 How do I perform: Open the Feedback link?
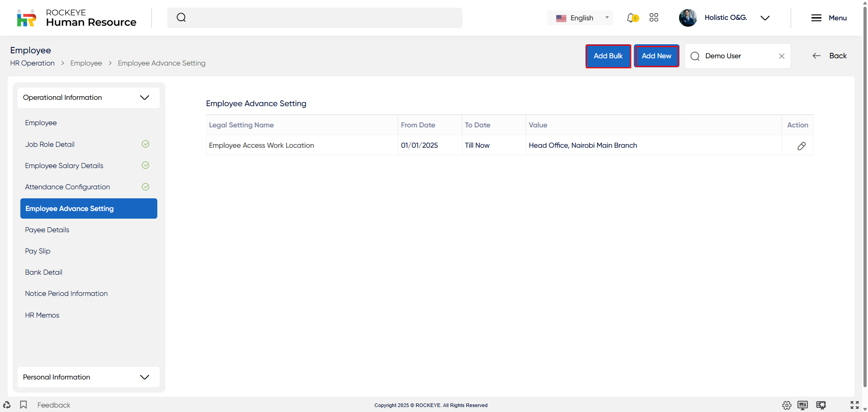click(x=54, y=405)
